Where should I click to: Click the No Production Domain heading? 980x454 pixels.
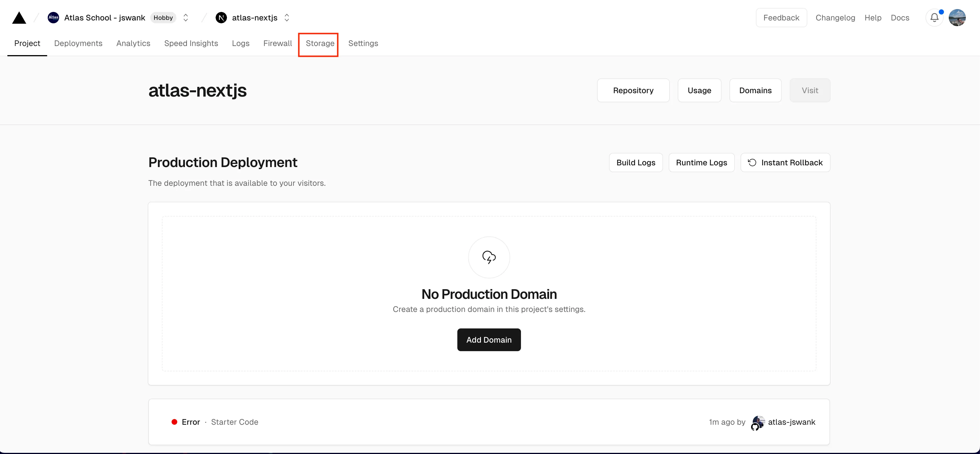pyautogui.click(x=489, y=294)
